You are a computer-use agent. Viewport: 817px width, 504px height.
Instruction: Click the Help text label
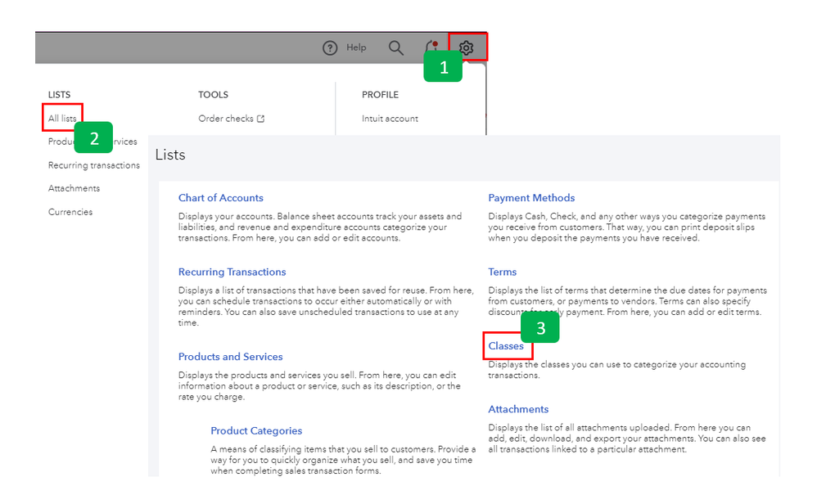coord(356,48)
